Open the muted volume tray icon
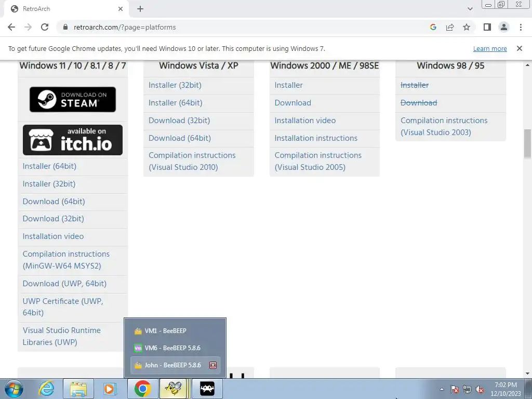 click(480, 390)
